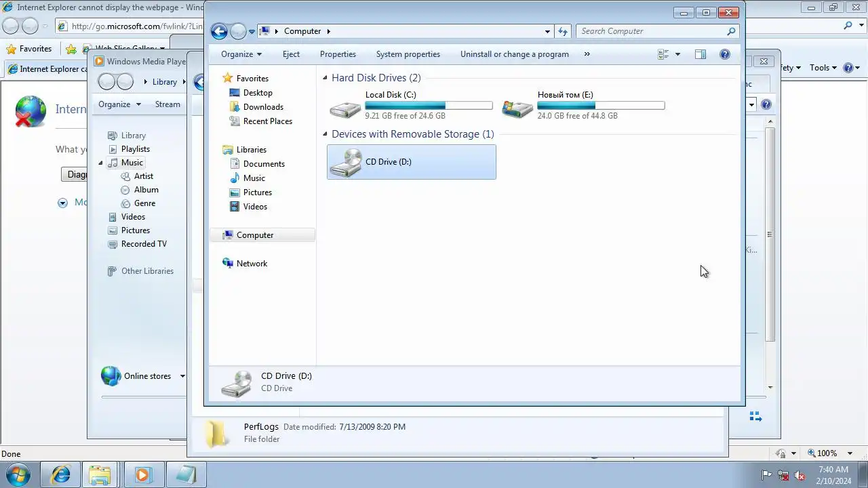Click Eject in the Explorer toolbar
This screenshot has height=488, width=868.
point(291,54)
